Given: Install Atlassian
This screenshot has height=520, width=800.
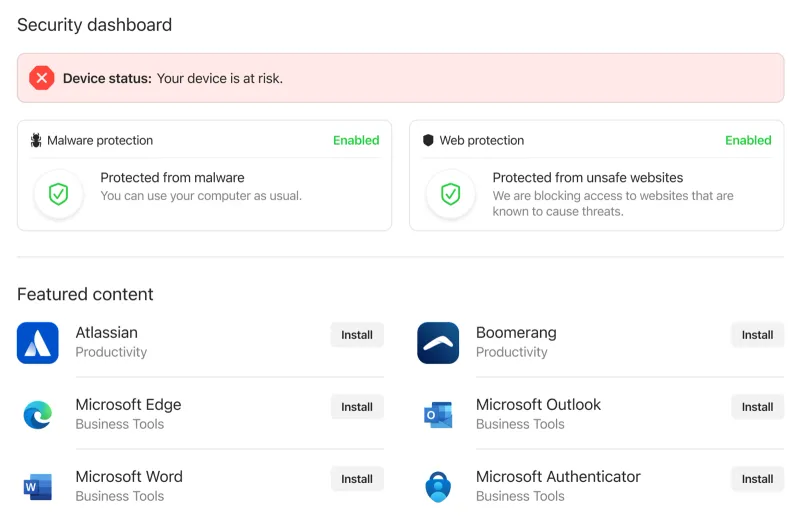Looking at the screenshot, I should coord(357,335).
